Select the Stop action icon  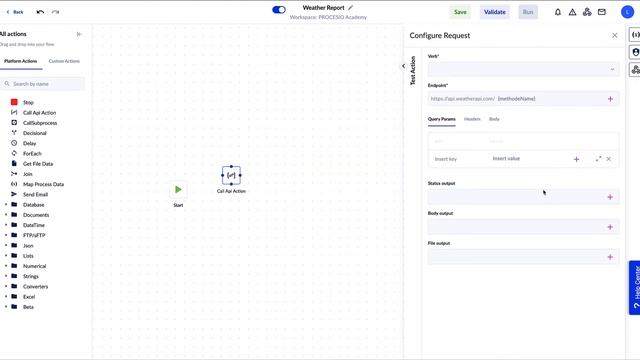(x=14, y=102)
